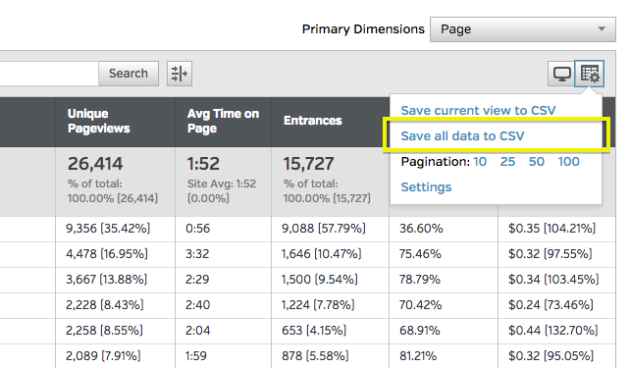Click the $0.44 [132.70%] value cell
This screenshot has width=630, height=368.
[x=553, y=331]
